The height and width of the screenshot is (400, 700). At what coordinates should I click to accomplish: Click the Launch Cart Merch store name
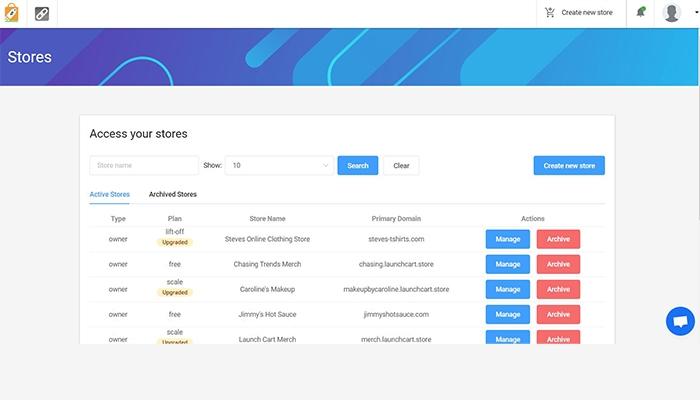coord(267,339)
